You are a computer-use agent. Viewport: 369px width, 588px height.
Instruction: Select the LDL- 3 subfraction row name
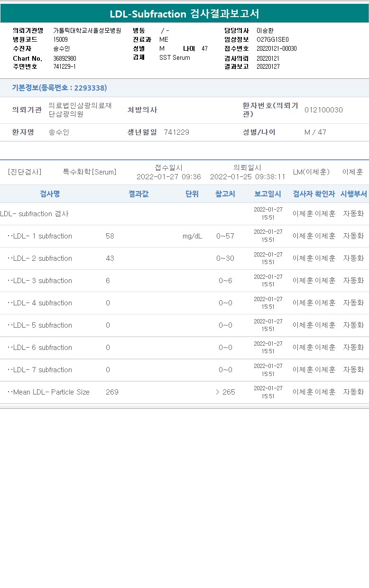pyautogui.click(x=40, y=280)
